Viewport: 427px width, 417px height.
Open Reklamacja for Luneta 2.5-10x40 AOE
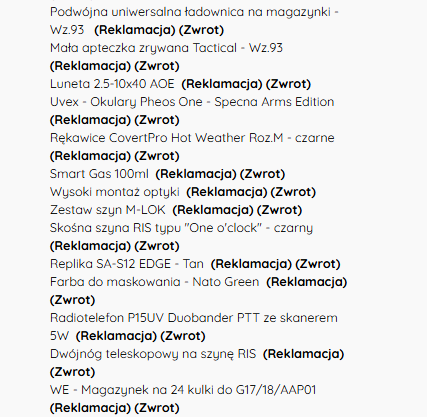pyautogui.click(x=222, y=84)
